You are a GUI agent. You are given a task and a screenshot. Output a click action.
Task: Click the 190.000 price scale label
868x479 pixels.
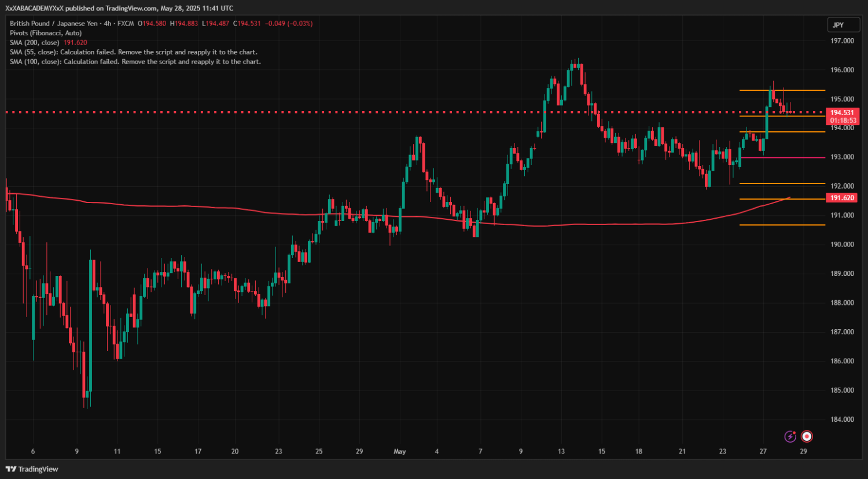pos(842,245)
